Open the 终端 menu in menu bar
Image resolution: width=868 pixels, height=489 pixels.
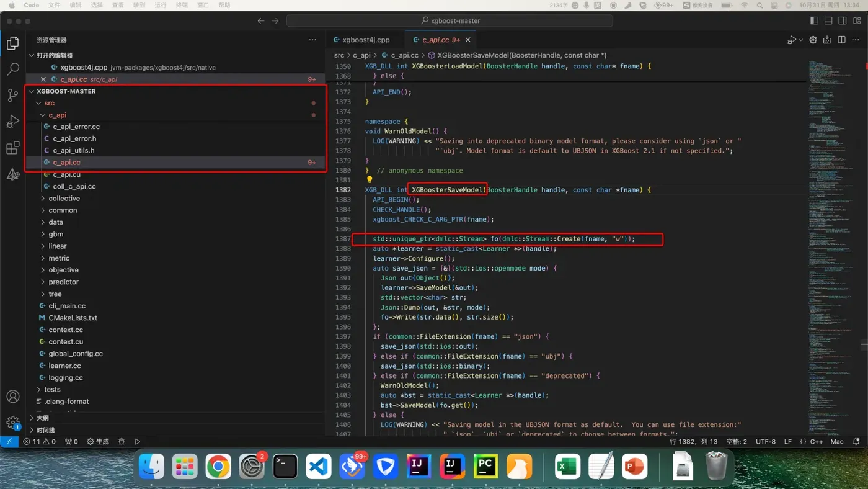click(181, 5)
